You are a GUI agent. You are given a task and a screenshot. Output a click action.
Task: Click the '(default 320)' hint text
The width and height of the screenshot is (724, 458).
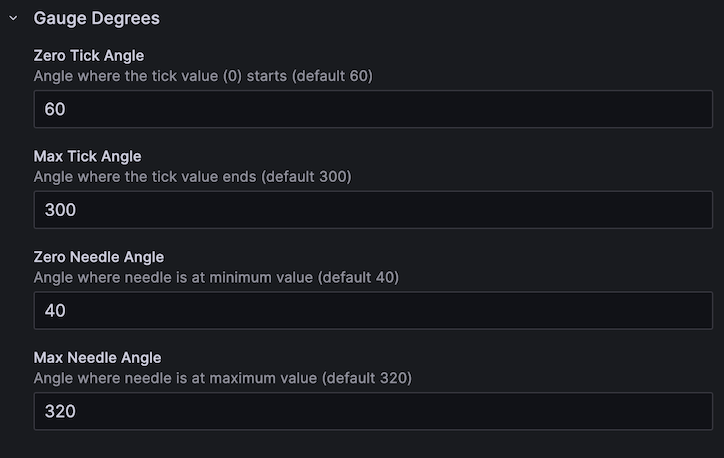point(364,378)
